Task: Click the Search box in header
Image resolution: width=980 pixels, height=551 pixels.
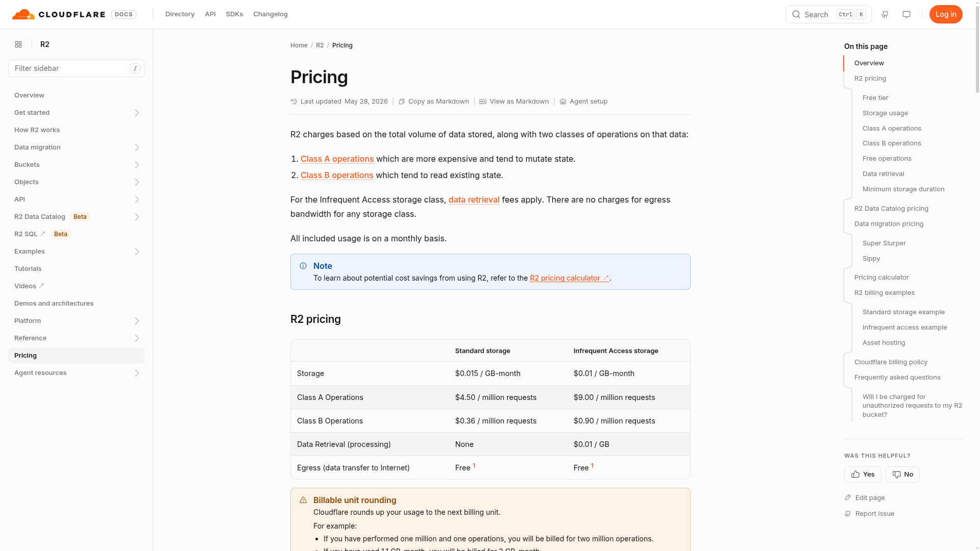Action: pos(828,14)
